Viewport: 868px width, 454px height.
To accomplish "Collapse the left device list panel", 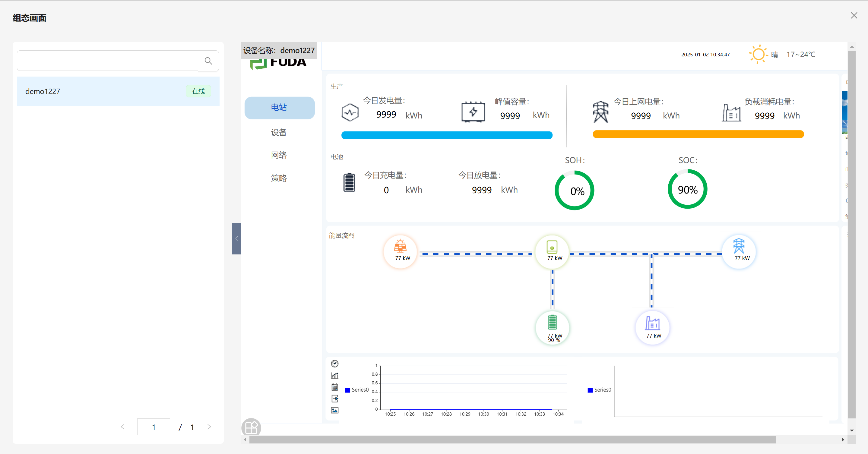I will [x=236, y=238].
